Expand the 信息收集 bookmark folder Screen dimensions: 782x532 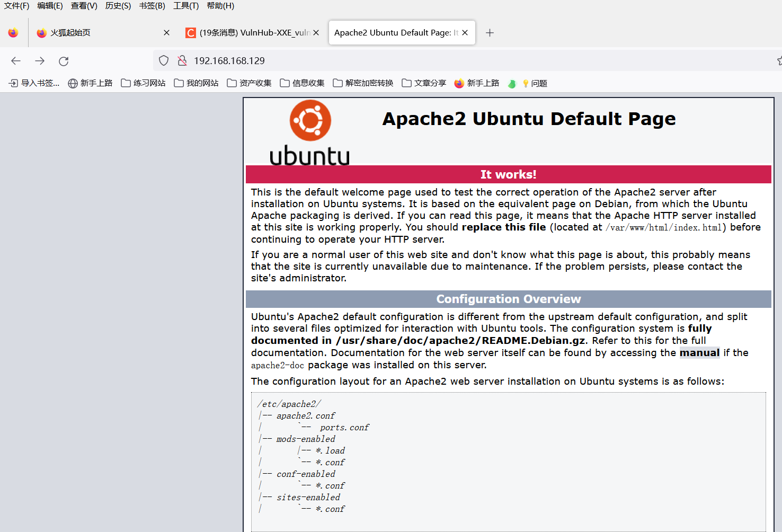click(x=302, y=83)
